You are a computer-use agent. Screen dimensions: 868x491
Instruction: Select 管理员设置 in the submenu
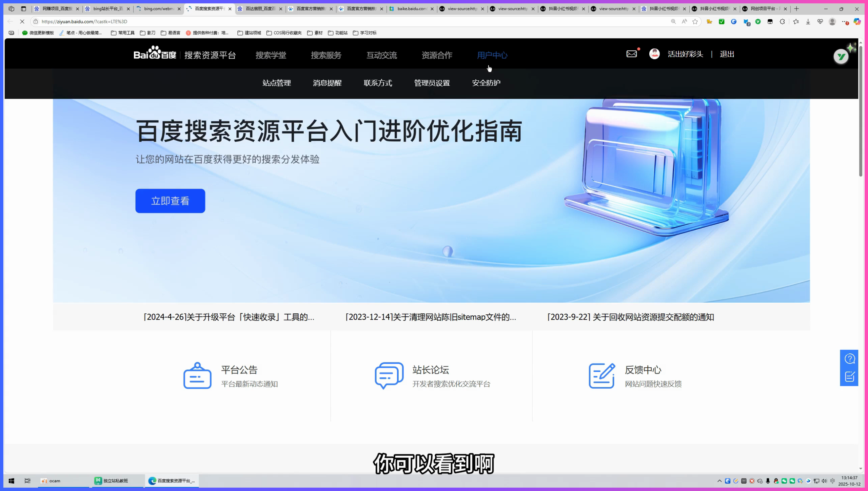(432, 83)
